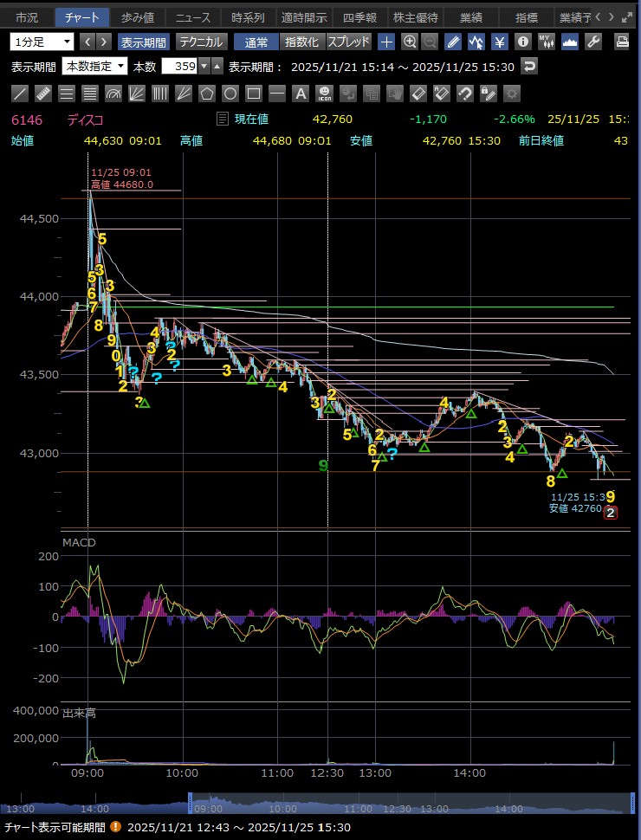641x840 pixels.
Task: Open the 本数指定 period type dropdown
Action: coord(94,66)
